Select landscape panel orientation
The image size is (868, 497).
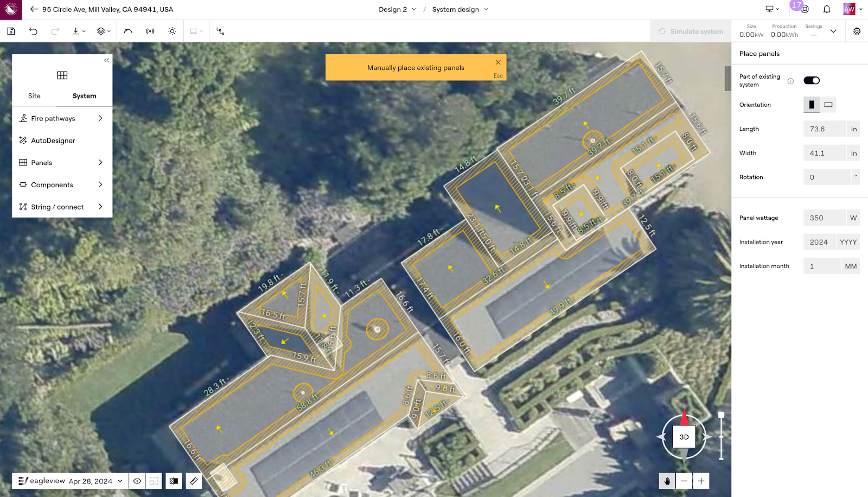click(828, 105)
